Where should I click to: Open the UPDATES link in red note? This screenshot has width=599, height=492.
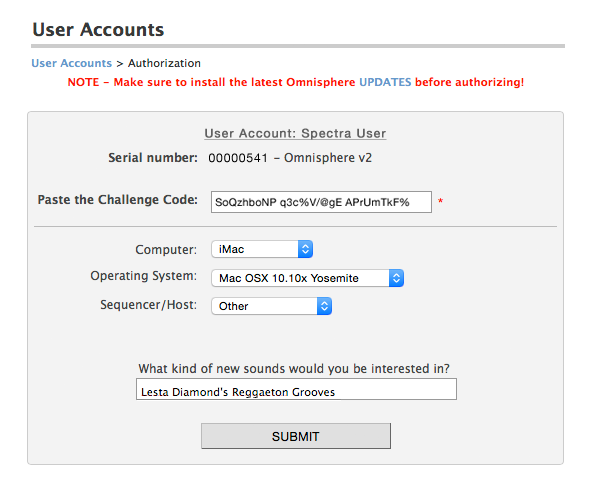tap(385, 82)
